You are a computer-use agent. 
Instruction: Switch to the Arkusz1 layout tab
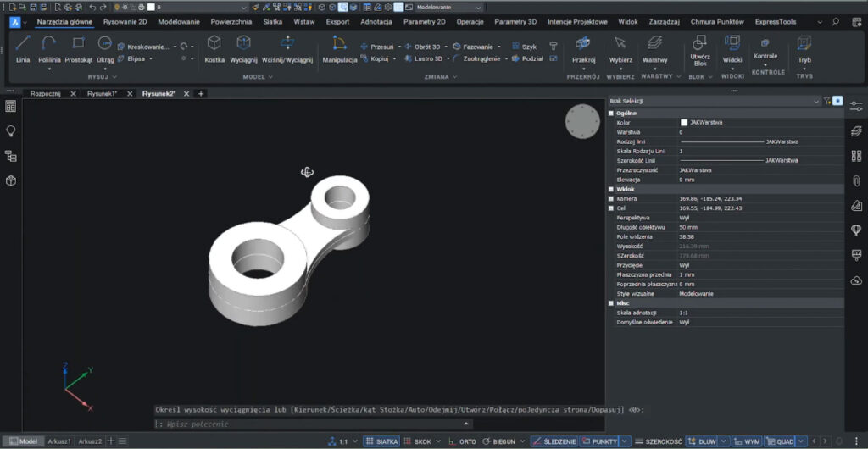click(x=59, y=441)
